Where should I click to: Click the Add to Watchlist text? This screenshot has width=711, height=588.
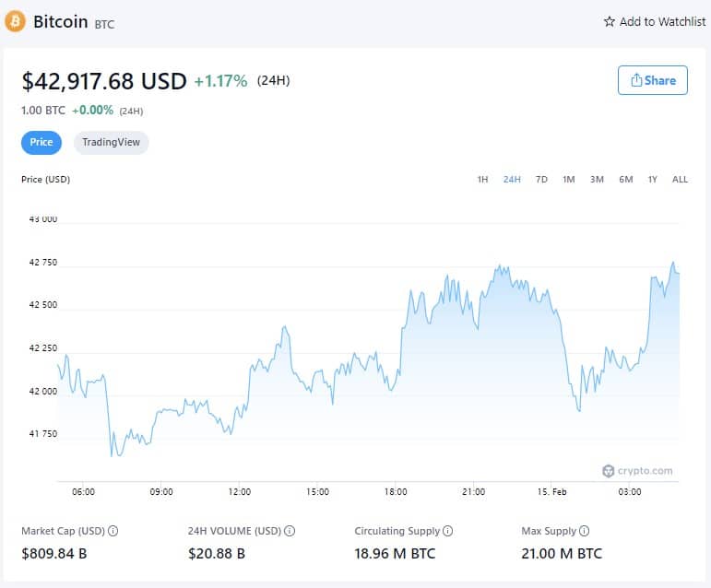[x=662, y=21]
